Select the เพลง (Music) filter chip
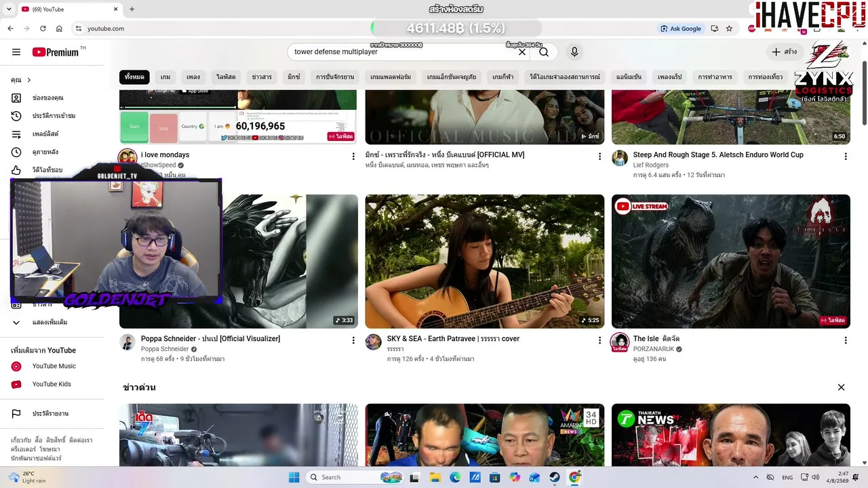This screenshot has height=488, width=868. [x=193, y=77]
